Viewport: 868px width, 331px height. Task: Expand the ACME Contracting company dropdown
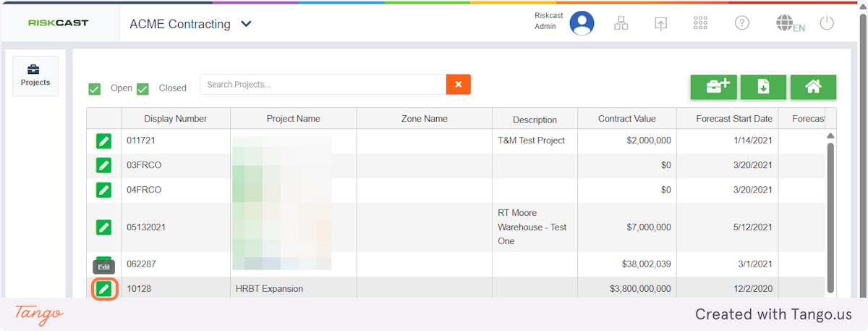click(246, 24)
